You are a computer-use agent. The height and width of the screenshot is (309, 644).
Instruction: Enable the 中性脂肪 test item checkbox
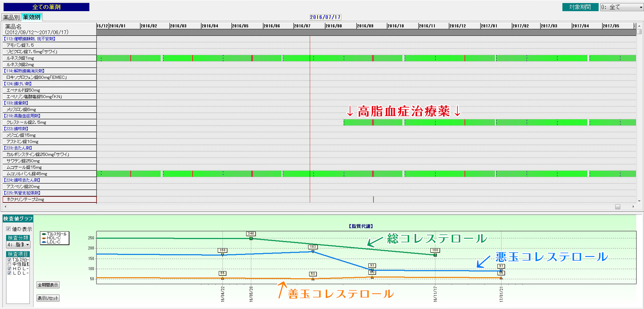9,264
